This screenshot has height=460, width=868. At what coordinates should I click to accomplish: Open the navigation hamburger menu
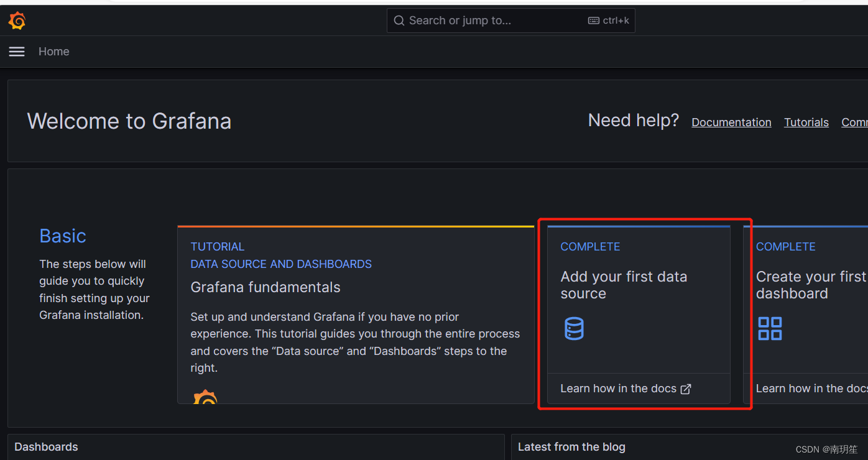17,52
